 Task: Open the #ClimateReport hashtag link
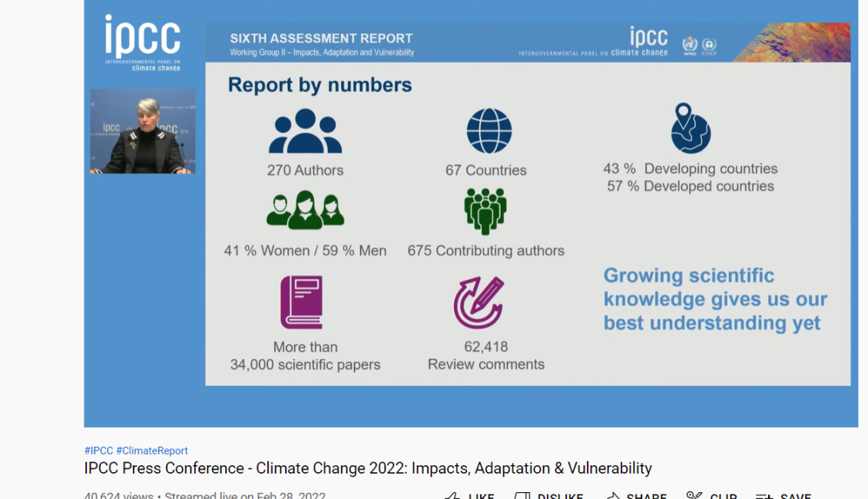151,451
